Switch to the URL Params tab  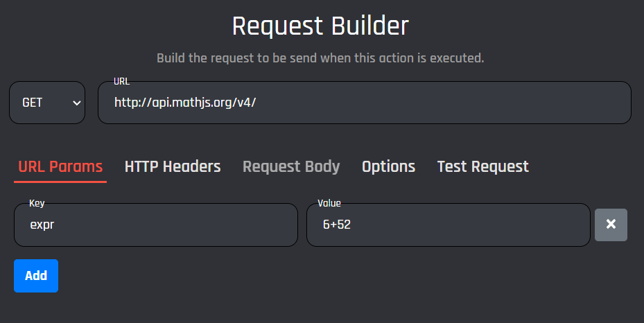pos(60,166)
